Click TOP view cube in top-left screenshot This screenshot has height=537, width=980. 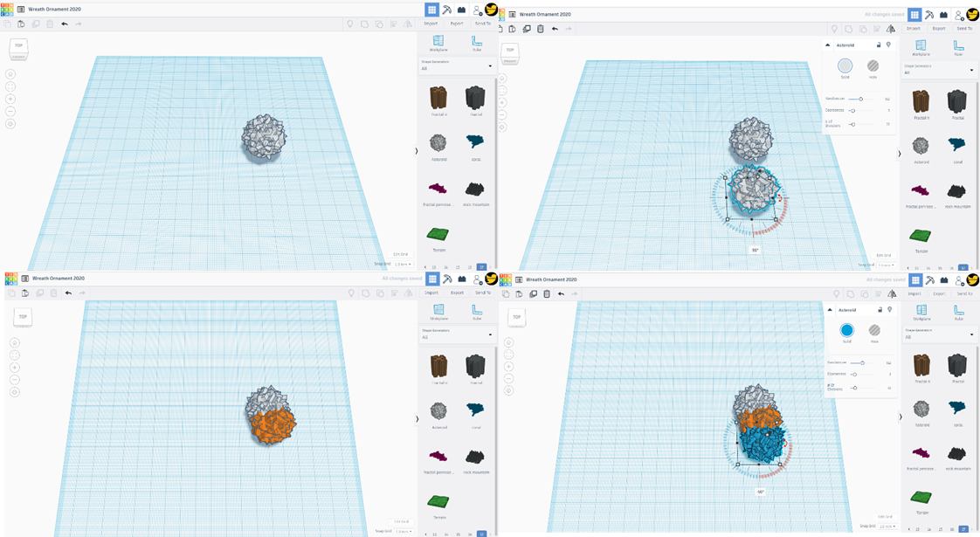pos(18,45)
